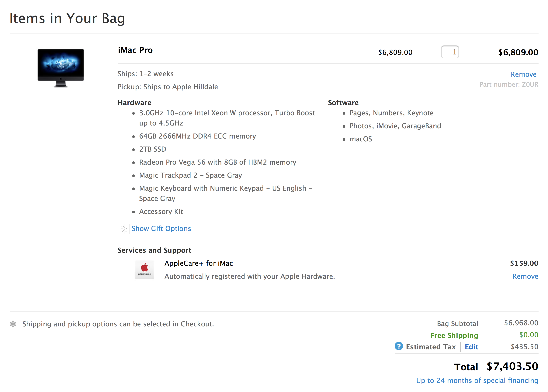Show Gift Options for iMac Pro
Image resolution: width=548 pixels, height=392 pixels.
coord(161,229)
